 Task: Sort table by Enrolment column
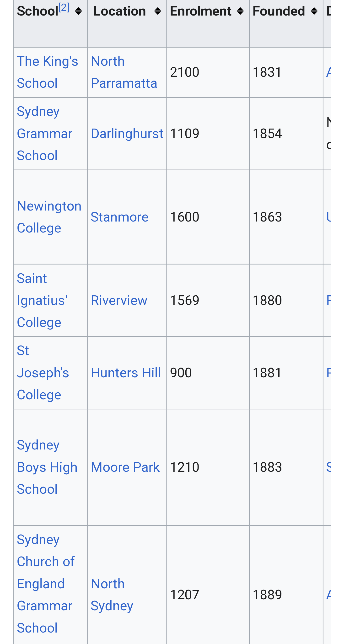point(240,11)
